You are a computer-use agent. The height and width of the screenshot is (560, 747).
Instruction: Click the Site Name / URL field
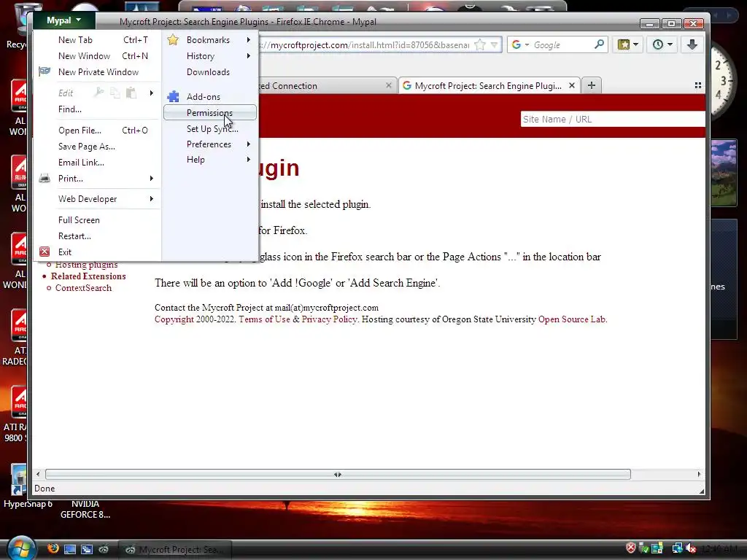point(613,119)
